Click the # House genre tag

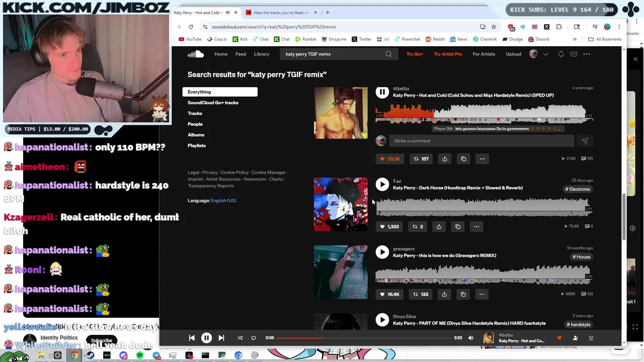pyautogui.click(x=581, y=257)
